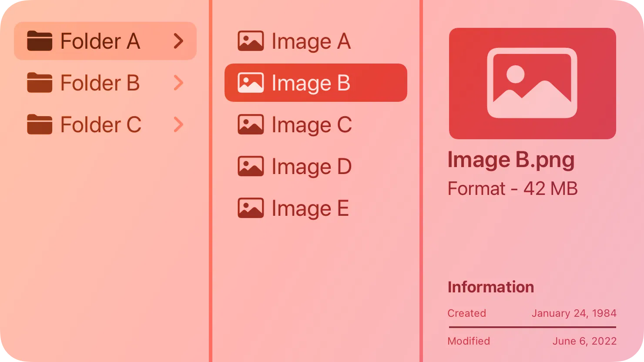
Task: Click the Folder B folder icon
Action: click(40, 83)
